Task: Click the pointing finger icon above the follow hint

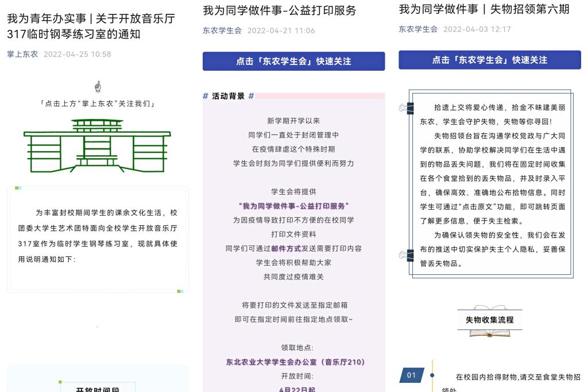Action: pos(98,87)
